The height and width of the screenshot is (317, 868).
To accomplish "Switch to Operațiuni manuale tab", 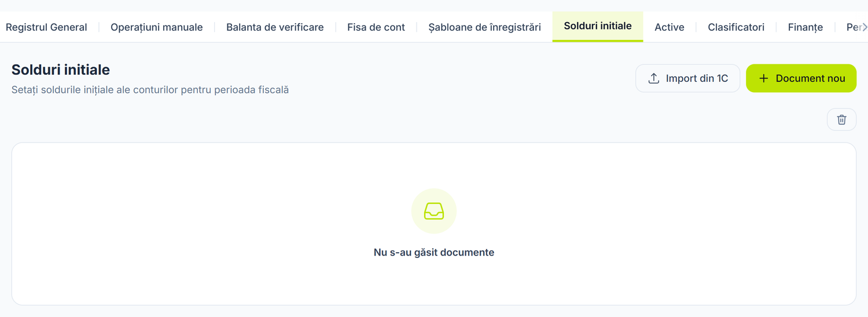I will pos(156,27).
